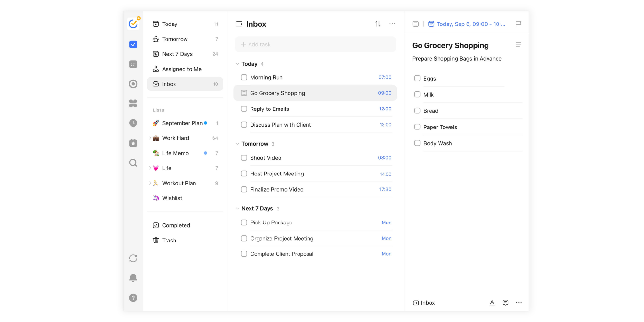Open the September Plan list
The width and height of the screenshot is (644, 322).
click(185, 123)
